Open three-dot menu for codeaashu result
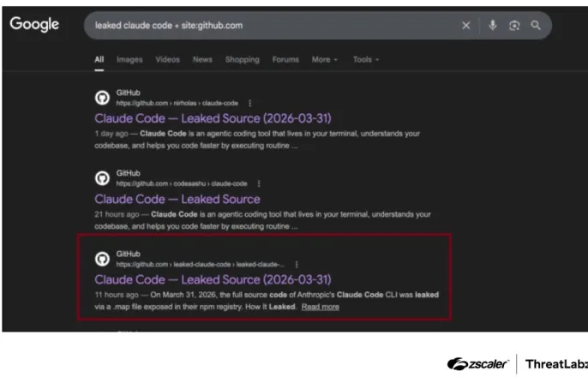Viewport: 588px width, 377px height. click(259, 183)
